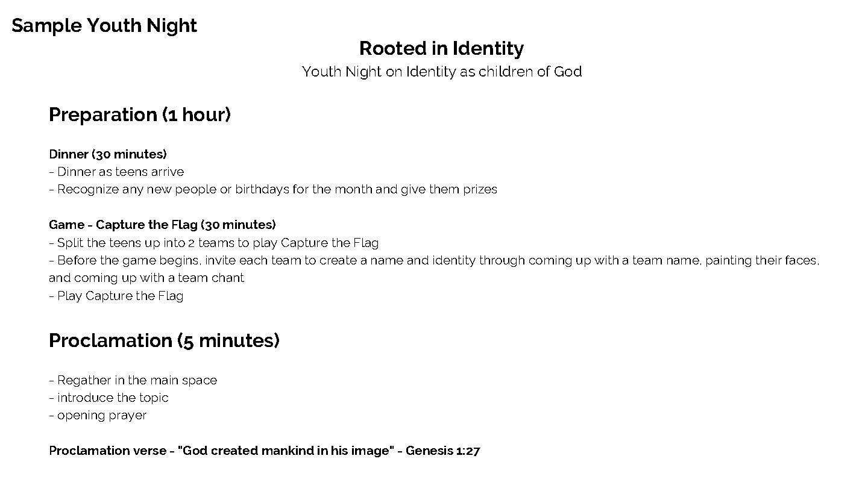Click the Genesis 1:27 reference
The height and width of the screenshot is (488, 868).
[443, 451]
